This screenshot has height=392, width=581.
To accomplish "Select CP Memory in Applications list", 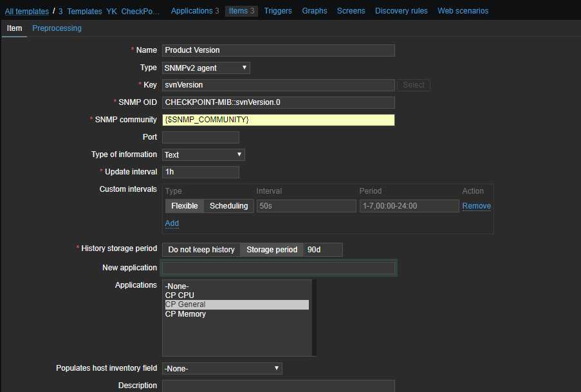I will tap(185, 314).
